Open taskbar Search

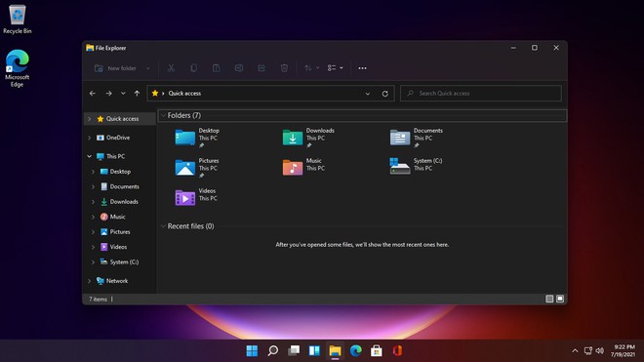pyautogui.click(x=272, y=351)
